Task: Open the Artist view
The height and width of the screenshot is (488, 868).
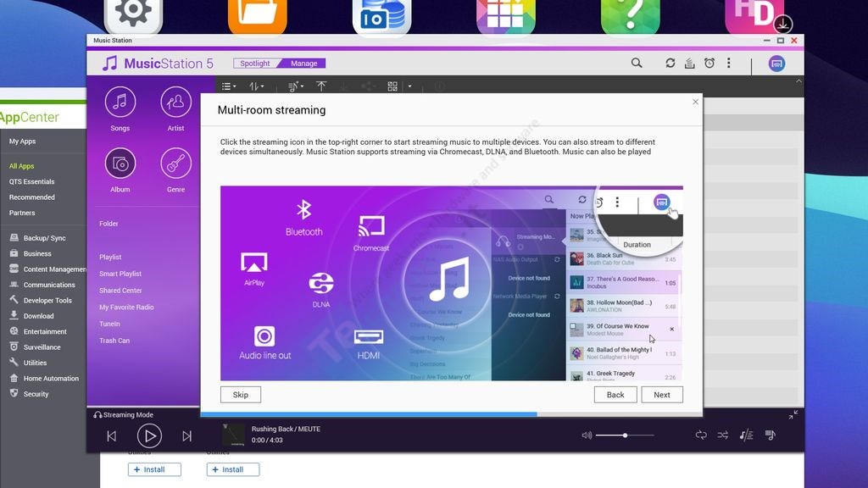Action: pyautogui.click(x=176, y=103)
